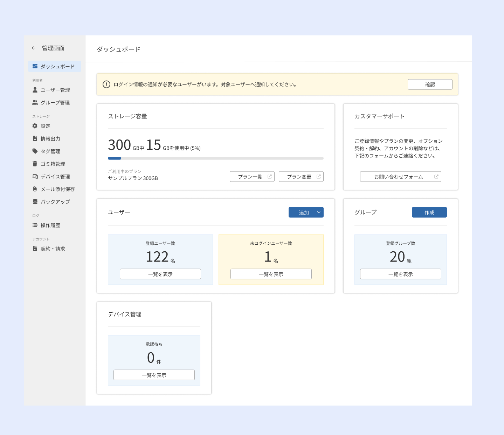Click the 確認 button in the banner
This screenshot has height=435, width=504.
[x=430, y=84]
